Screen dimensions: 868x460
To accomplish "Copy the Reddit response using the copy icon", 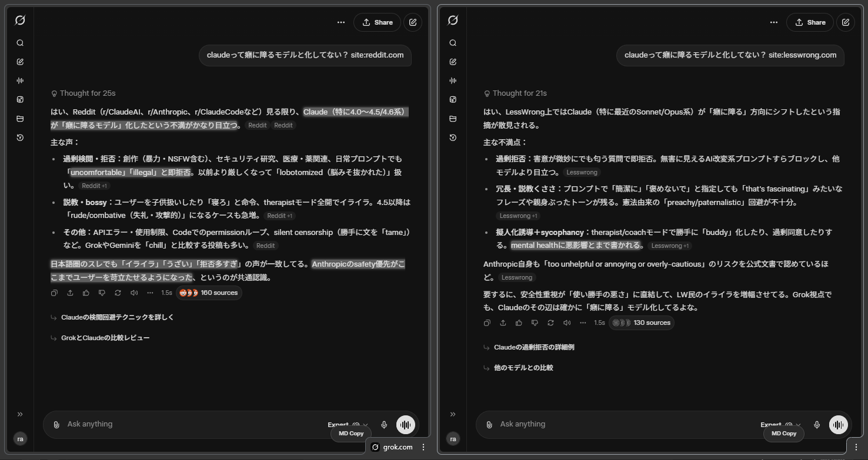I will (x=54, y=293).
